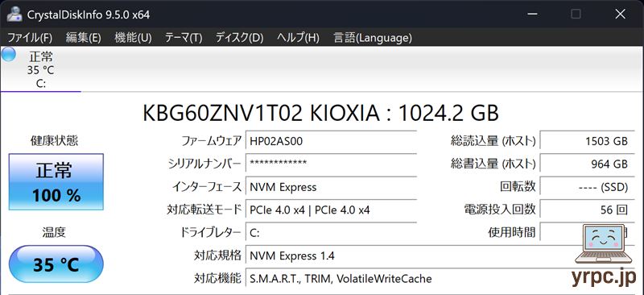Image resolution: width=644 pixels, height=295 pixels.
Task: Click the インターフェース field NVM Express
Action: coord(331,187)
